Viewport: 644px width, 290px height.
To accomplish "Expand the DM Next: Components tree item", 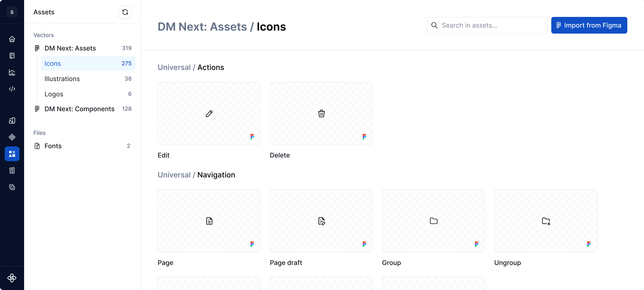I will pyautogui.click(x=79, y=109).
